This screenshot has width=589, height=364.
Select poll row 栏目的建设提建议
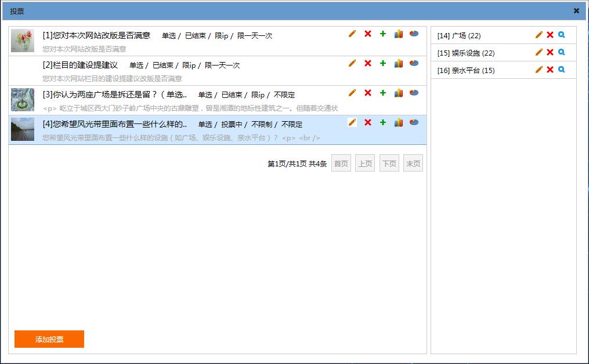pyautogui.click(x=81, y=65)
